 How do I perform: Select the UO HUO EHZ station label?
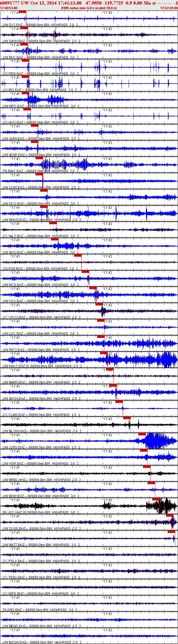point(13,122)
